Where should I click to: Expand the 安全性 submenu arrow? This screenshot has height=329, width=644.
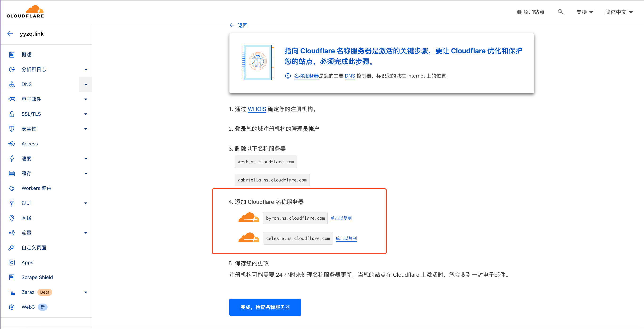click(x=86, y=129)
